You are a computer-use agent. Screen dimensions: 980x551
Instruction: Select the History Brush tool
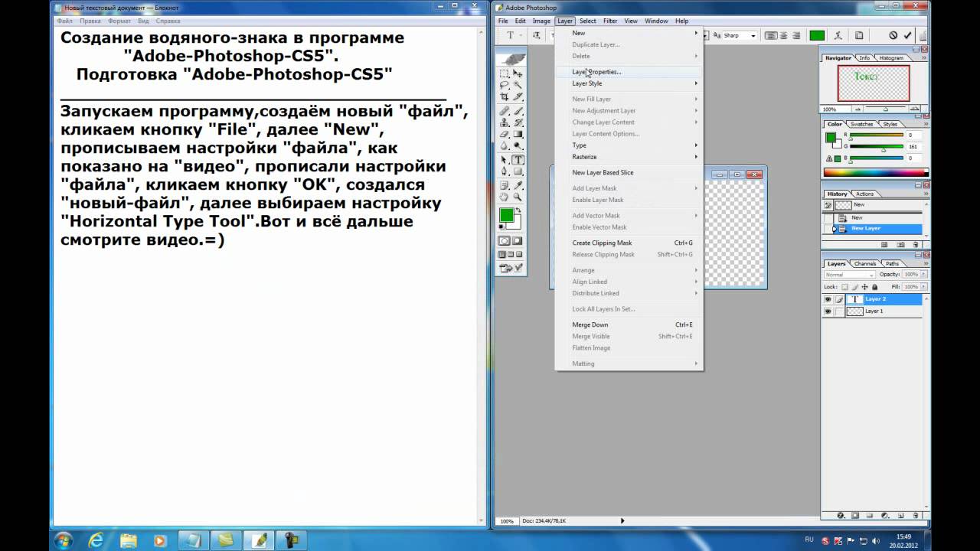point(518,122)
